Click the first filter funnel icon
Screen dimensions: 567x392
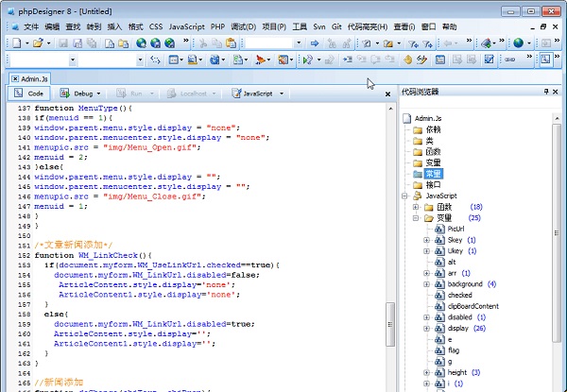[413, 43]
